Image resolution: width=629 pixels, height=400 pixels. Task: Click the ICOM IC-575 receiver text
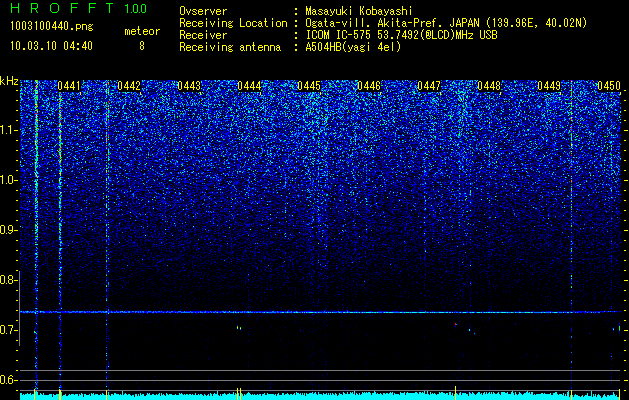coord(401,35)
